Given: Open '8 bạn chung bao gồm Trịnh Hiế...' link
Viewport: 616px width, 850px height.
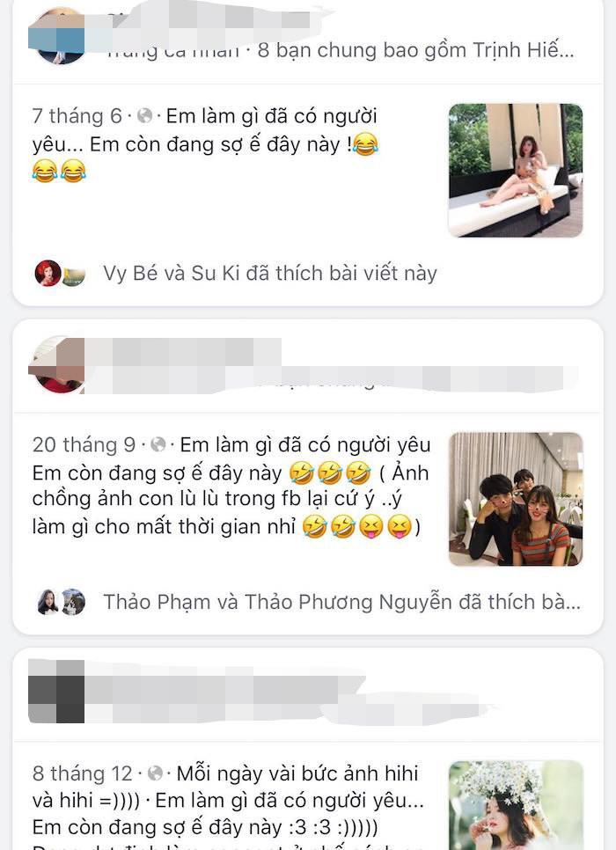Looking at the screenshot, I should click(x=416, y=50).
